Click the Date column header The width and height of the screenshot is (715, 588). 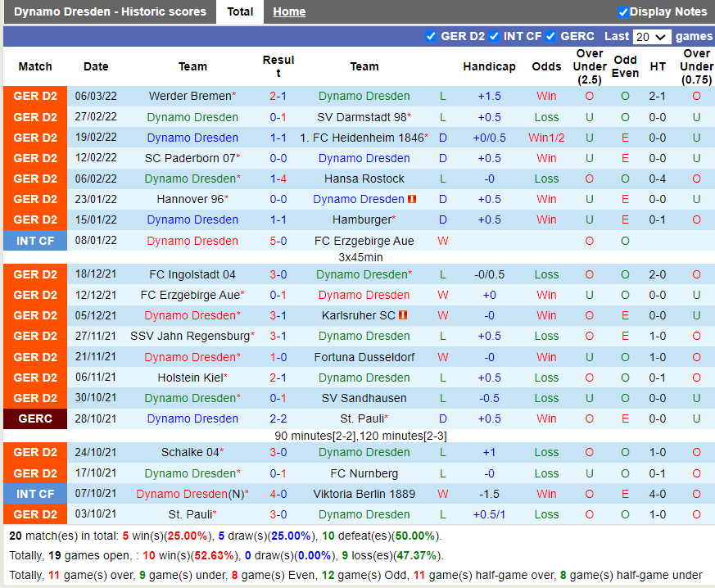96,66
